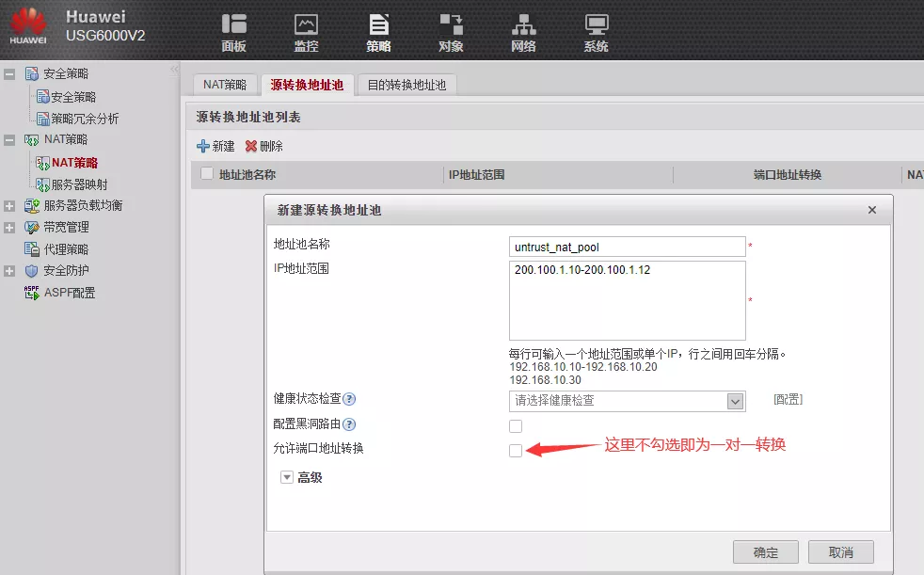Click the 确定 confirm button
924x575 pixels.
766,552
